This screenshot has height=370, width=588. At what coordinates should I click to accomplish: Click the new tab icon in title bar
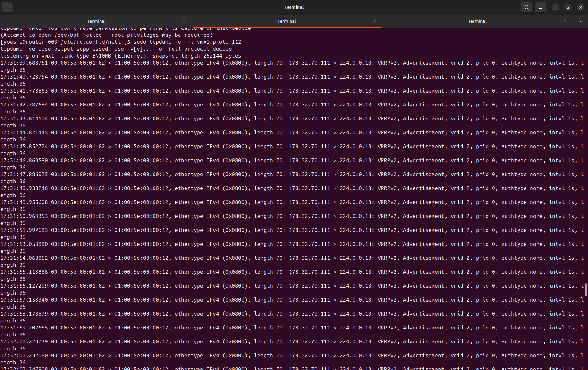[x=8, y=7]
